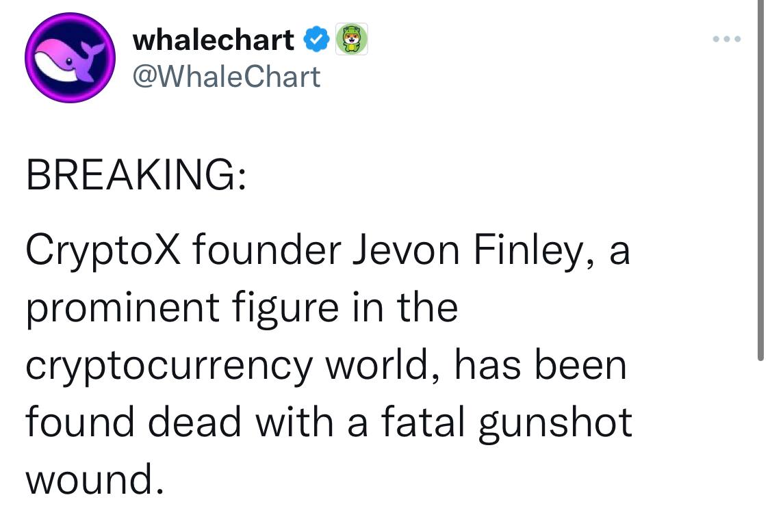Click the blue verified checkmark badge
Viewport: 770px width, 532px height.
coord(315,40)
